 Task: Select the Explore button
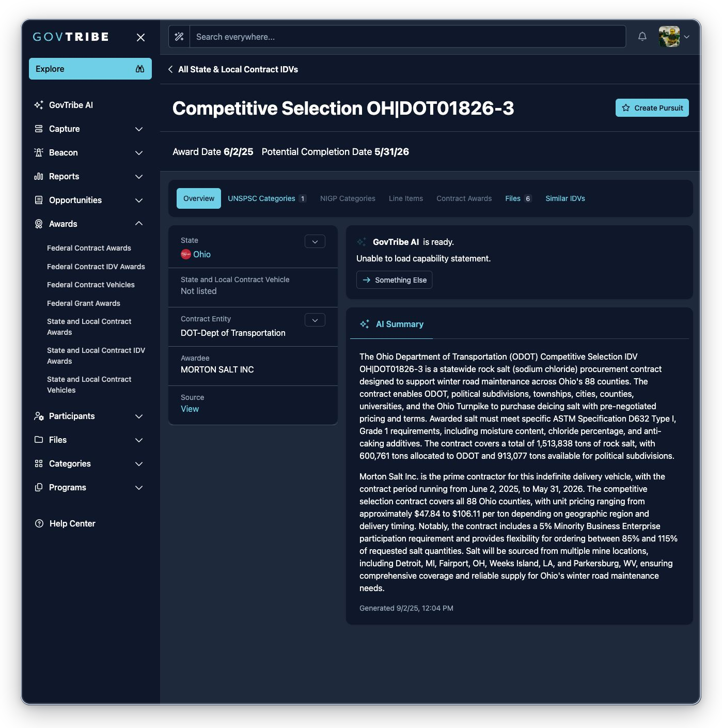pos(90,69)
